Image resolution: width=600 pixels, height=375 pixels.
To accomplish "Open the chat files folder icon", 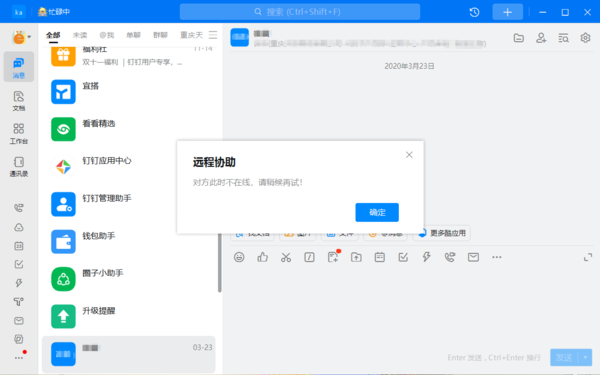I will click(518, 38).
